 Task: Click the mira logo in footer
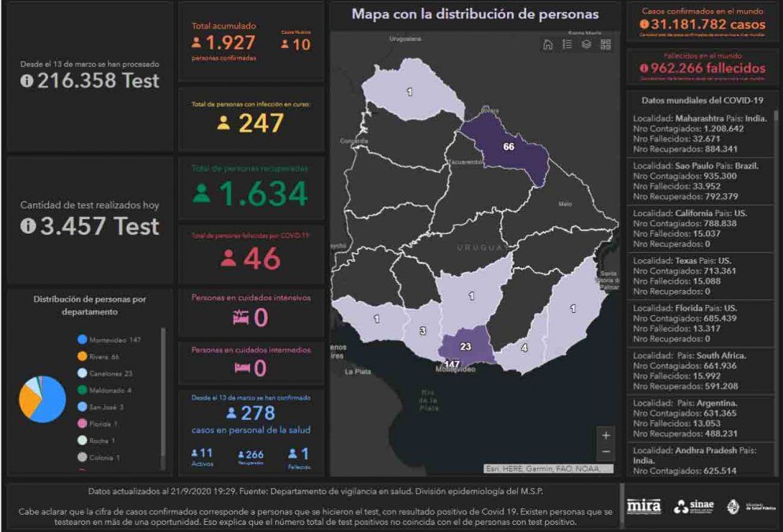tap(643, 507)
